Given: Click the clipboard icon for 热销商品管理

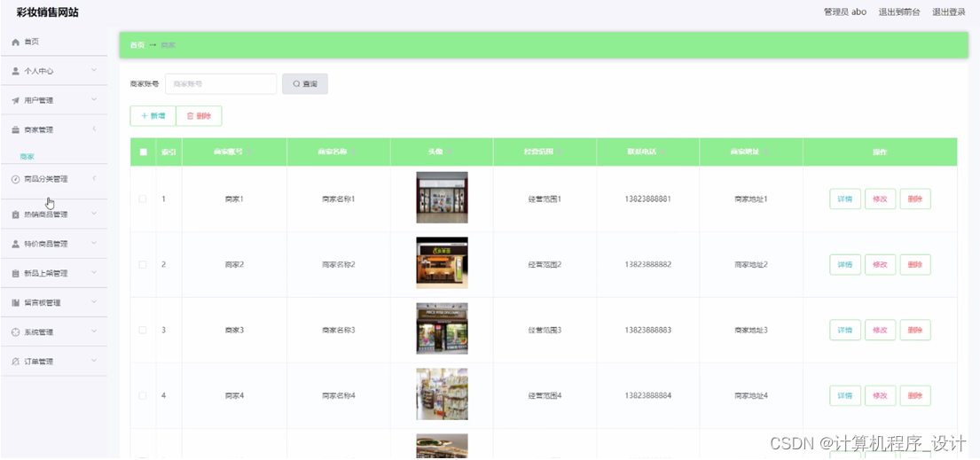Looking at the screenshot, I should 16,214.
